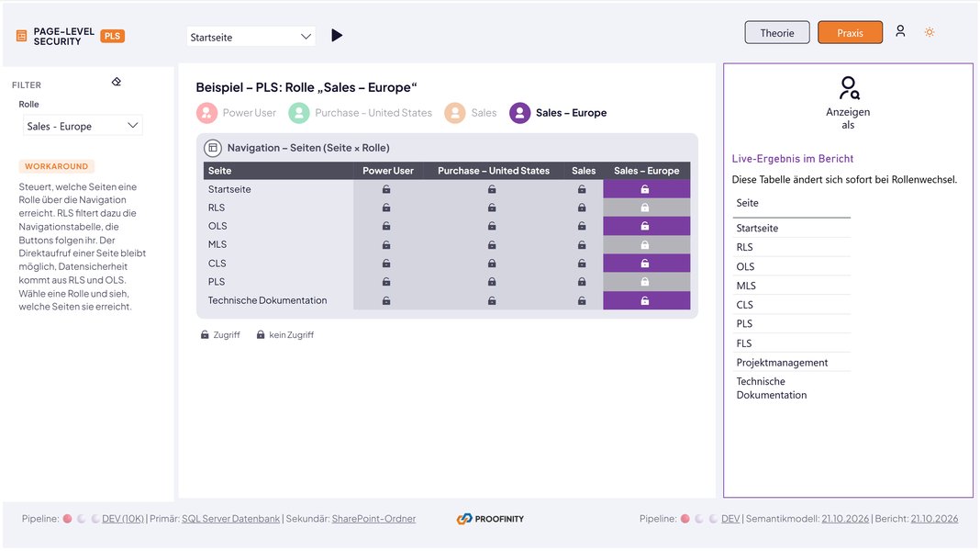Click the RLS lock under Power User
Image resolution: width=980 pixels, height=551 pixels.
(386, 208)
